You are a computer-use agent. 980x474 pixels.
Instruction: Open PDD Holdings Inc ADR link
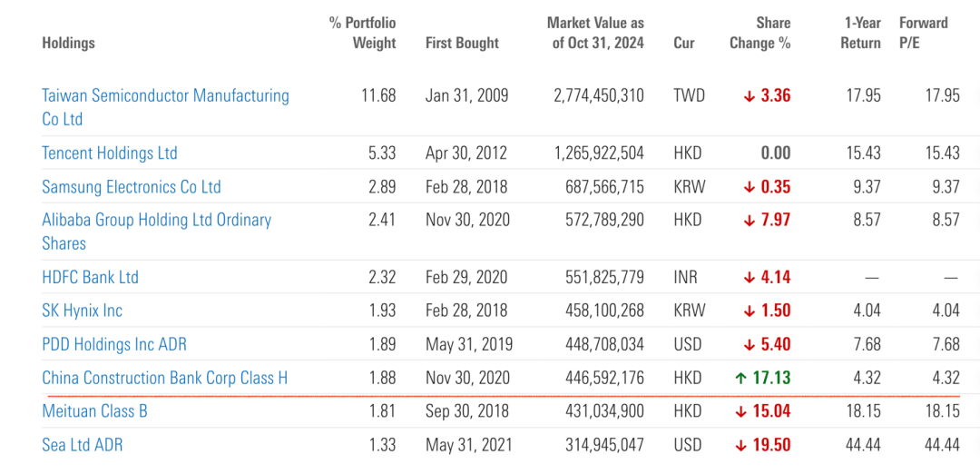coord(114,344)
